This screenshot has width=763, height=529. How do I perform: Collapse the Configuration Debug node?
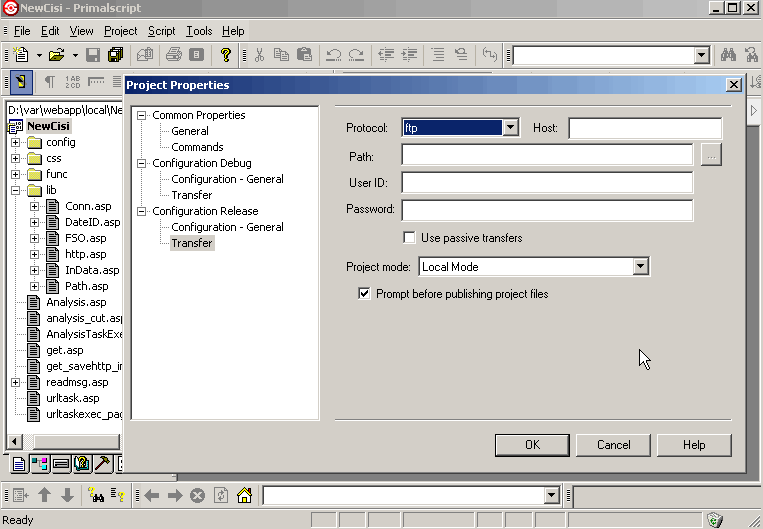[x=142, y=163]
